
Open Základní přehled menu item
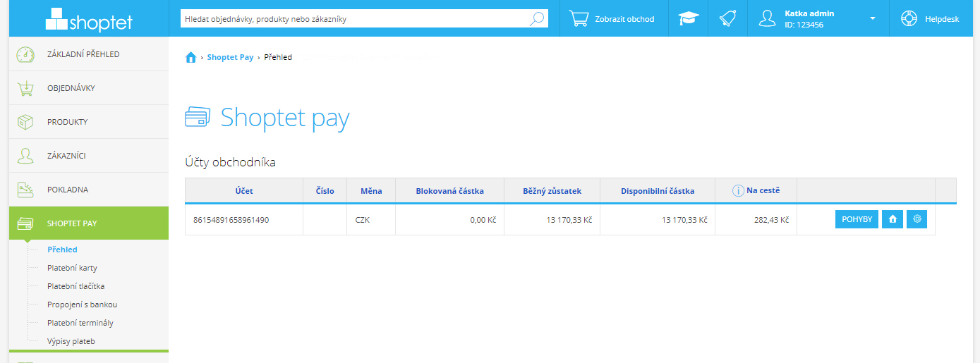coord(89,54)
